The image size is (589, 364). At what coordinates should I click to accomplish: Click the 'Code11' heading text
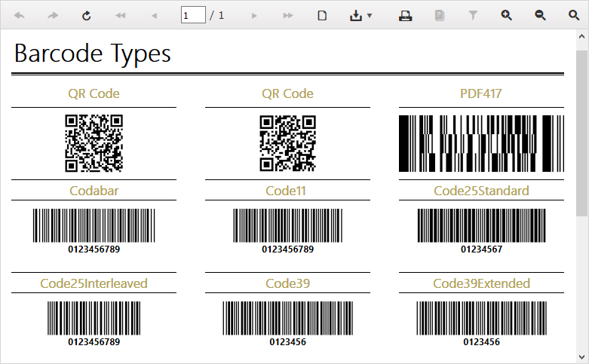coord(286,191)
